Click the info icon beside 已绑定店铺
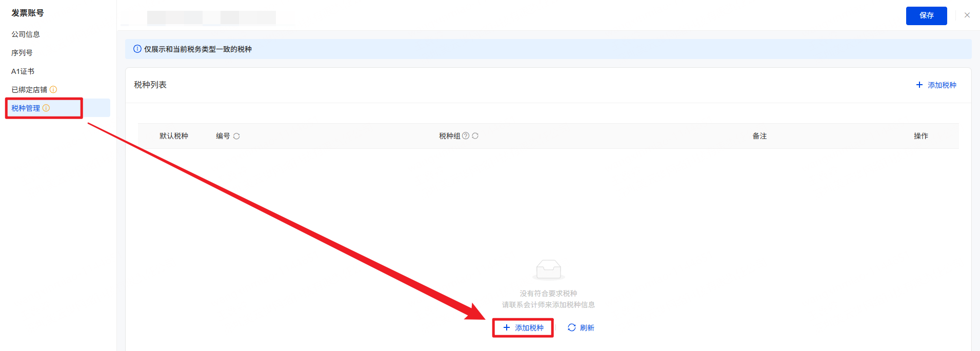This screenshot has height=351, width=980. pos(53,89)
